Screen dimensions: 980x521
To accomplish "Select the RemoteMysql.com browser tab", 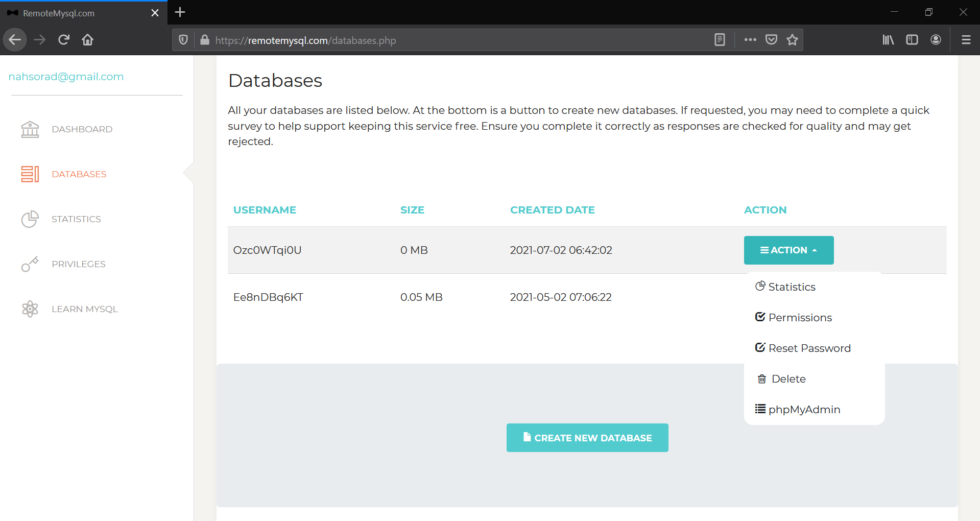I will point(84,13).
